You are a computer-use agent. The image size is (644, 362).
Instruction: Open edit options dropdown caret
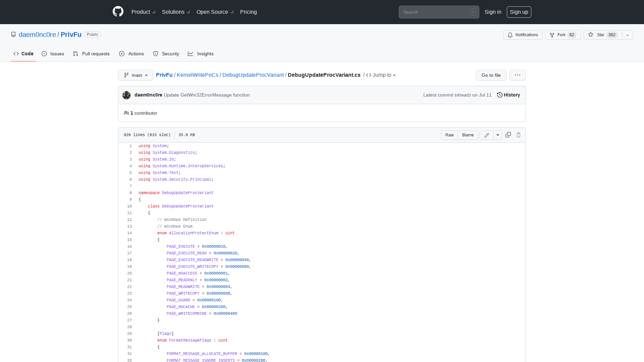(x=498, y=135)
